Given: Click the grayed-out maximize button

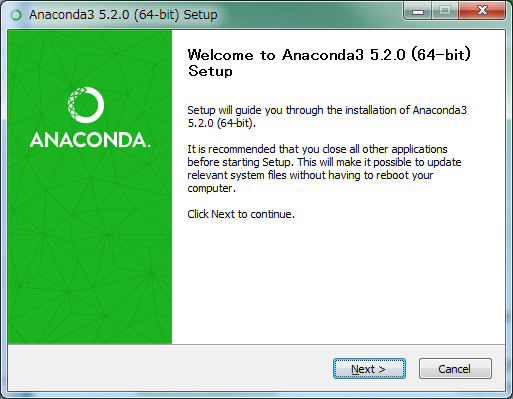Looking at the screenshot, I should tap(445, 11).
